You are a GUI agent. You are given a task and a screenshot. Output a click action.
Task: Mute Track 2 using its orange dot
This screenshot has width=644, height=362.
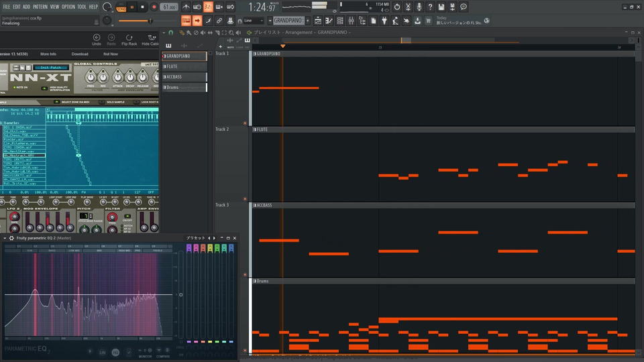[x=246, y=199]
